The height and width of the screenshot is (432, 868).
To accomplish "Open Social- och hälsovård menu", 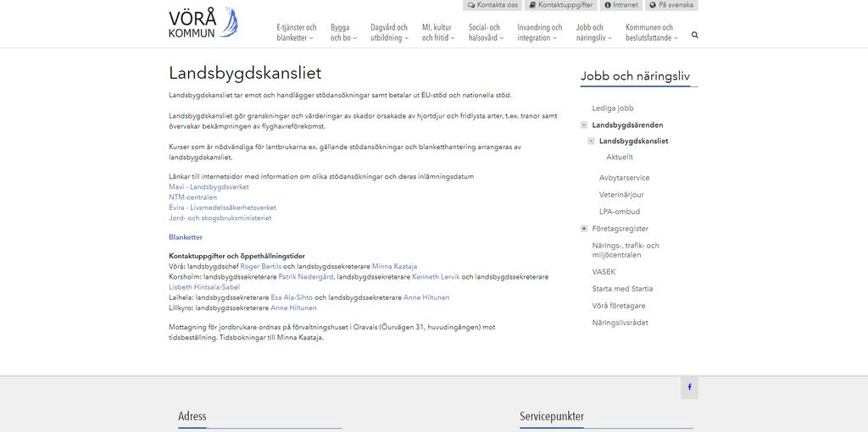I will click(486, 33).
